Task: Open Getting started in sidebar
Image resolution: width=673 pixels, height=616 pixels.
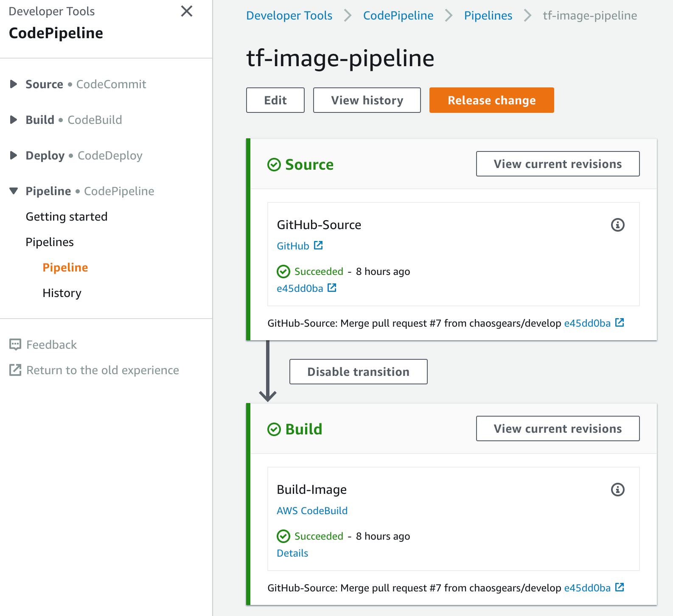Action: coord(67,216)
